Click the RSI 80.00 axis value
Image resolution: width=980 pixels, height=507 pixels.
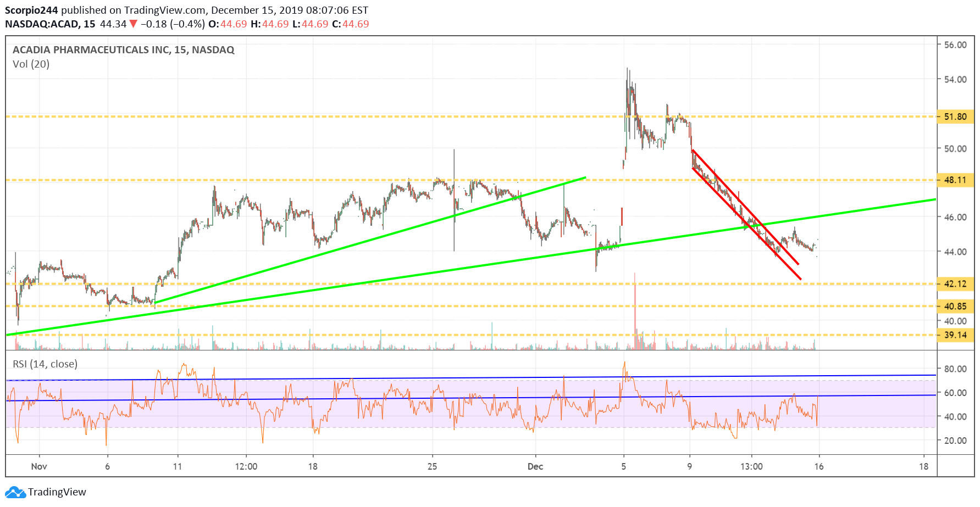coord(955,369)
